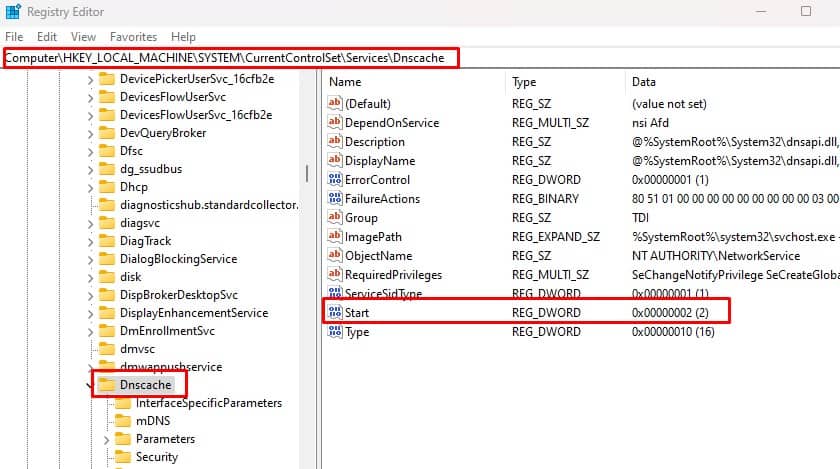Click the DependOnService value icon
Viewport: 840px width, 469px height.
point(335,122)
